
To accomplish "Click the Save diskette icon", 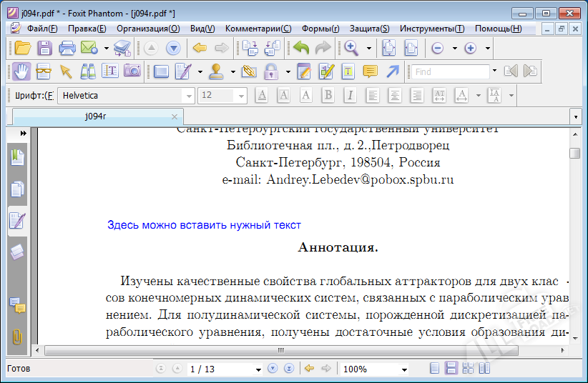I will [x=44, y=49].
